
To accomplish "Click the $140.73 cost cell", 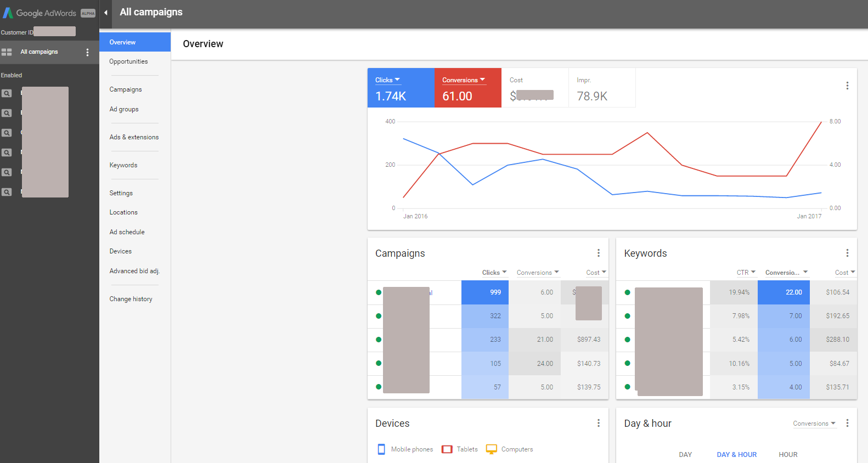I will pyautogui.click(x=584, y=364).
